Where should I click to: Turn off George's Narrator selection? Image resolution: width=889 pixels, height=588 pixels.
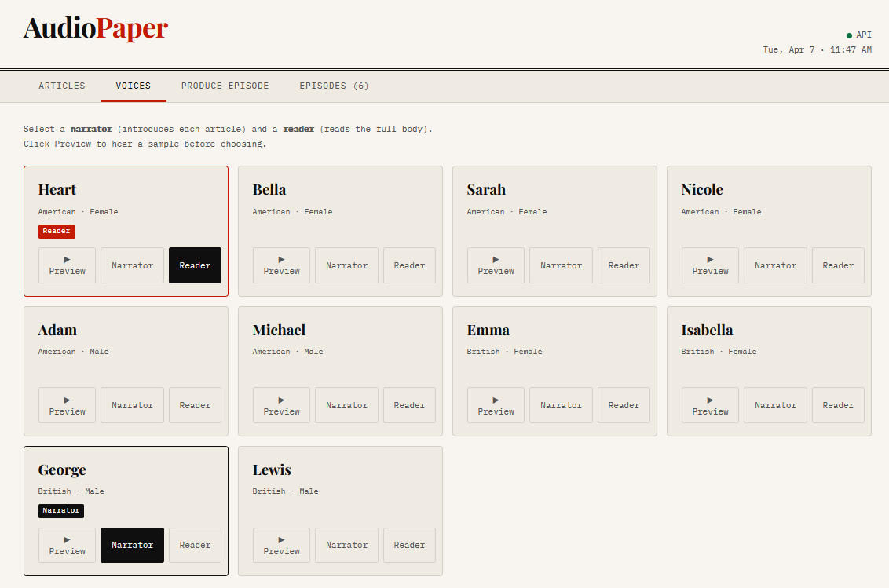[x=132, y=545]
